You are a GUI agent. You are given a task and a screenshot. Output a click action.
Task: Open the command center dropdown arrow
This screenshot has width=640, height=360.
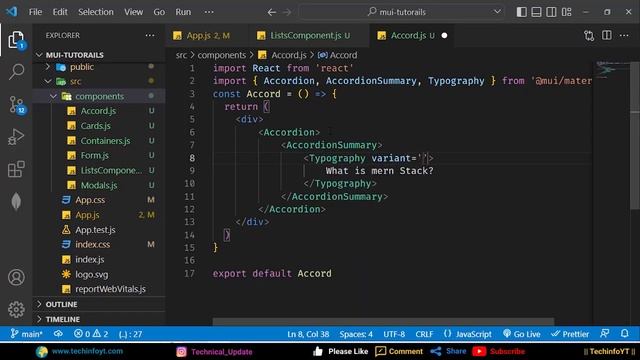click(497, 11)
